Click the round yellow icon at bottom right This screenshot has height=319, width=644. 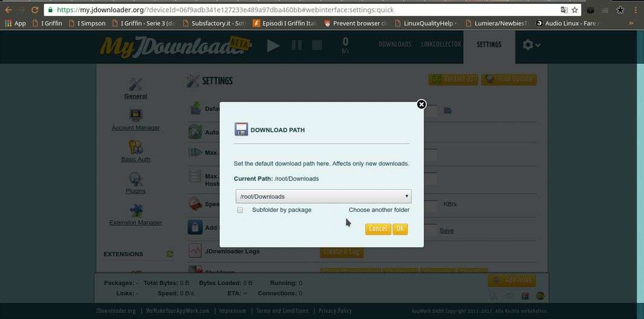(540, 296)
